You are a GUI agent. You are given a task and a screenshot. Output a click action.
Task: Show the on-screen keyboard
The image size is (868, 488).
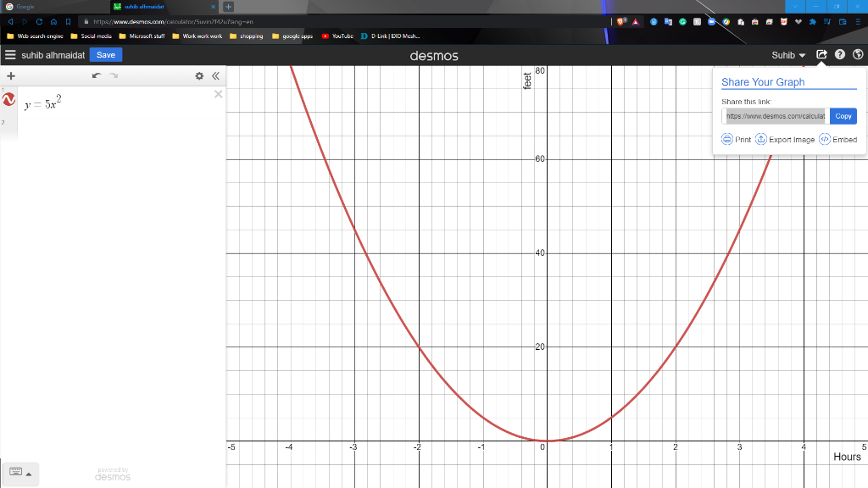coord(14,474)
